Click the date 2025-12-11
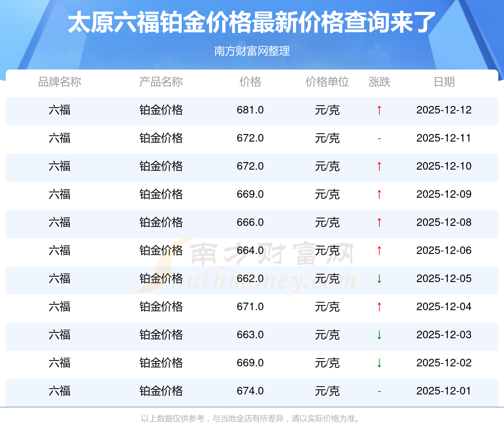This screenshot has height=424, width=504. 444,138
